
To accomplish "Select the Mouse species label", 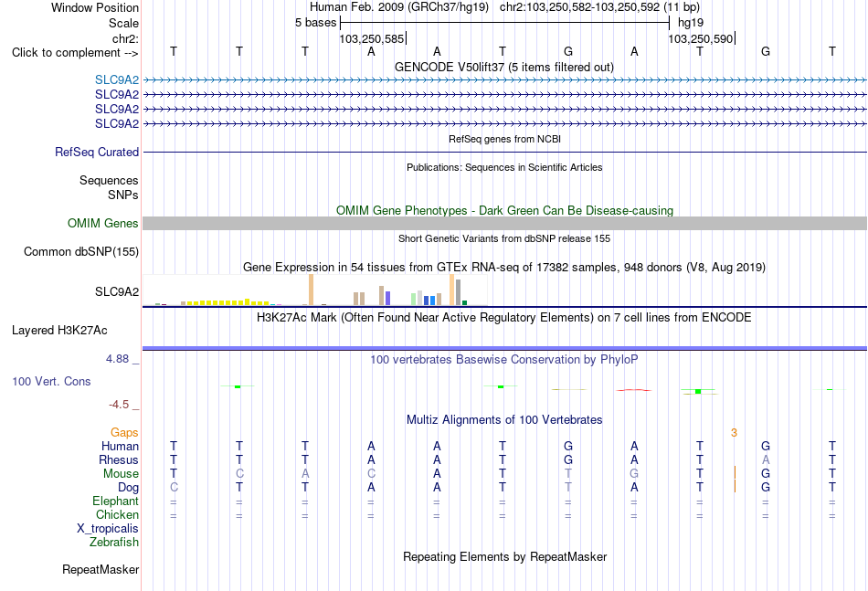I will point(121,474).
